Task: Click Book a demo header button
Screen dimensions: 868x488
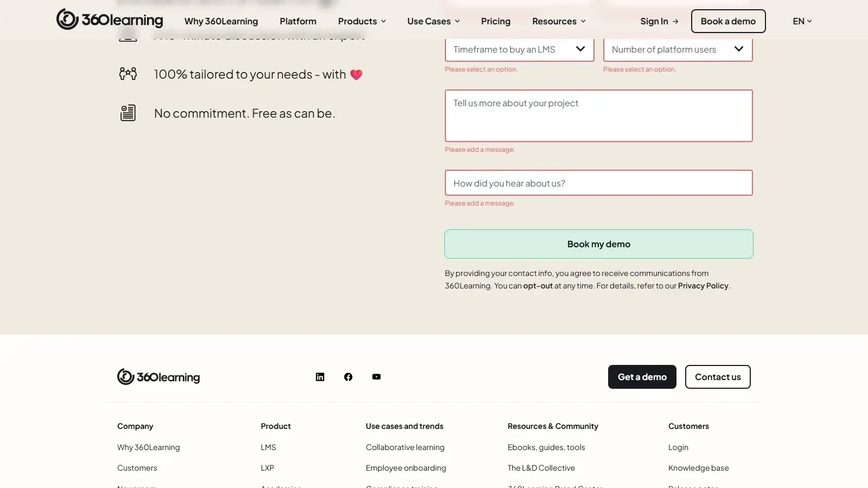Action: pyautogui.click(x=728, y=21)
